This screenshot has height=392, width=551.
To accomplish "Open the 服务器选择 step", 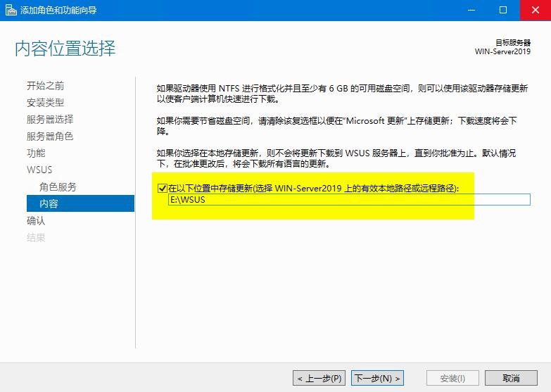I will 49,120.
